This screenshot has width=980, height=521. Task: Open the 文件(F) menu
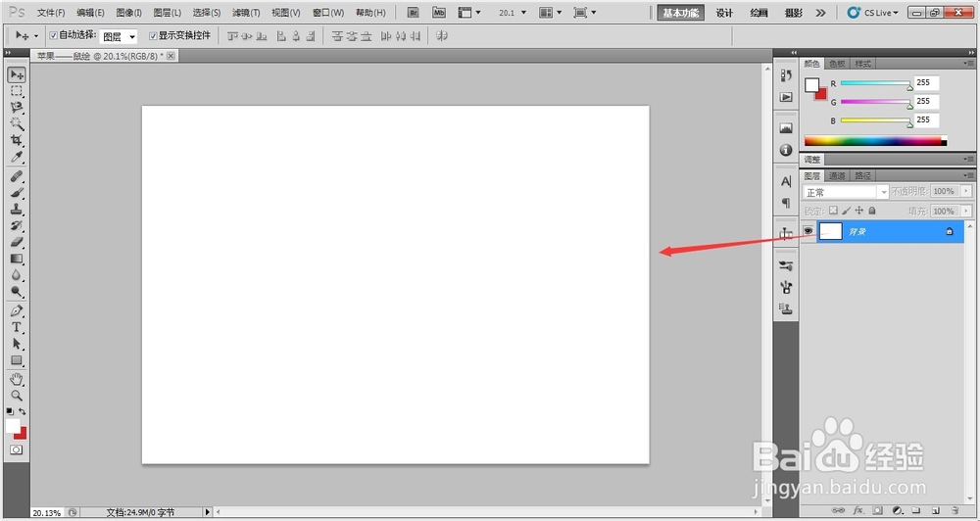coord(51,13)
